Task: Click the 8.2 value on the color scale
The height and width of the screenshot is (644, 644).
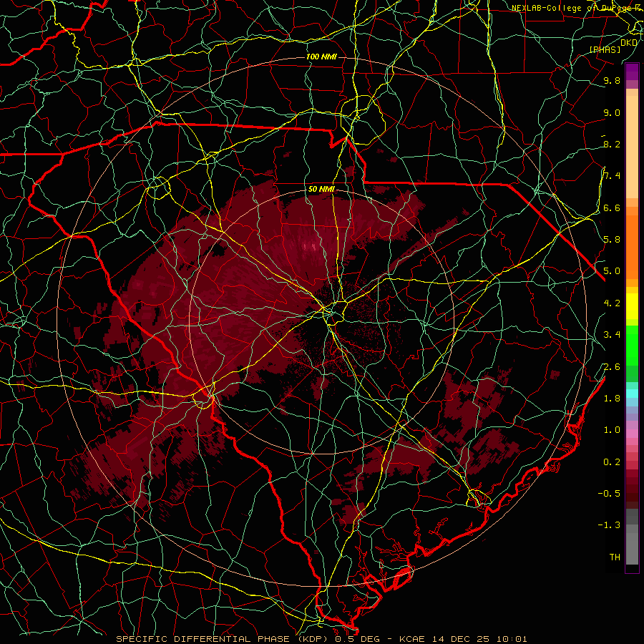Action: coord(612,144)
